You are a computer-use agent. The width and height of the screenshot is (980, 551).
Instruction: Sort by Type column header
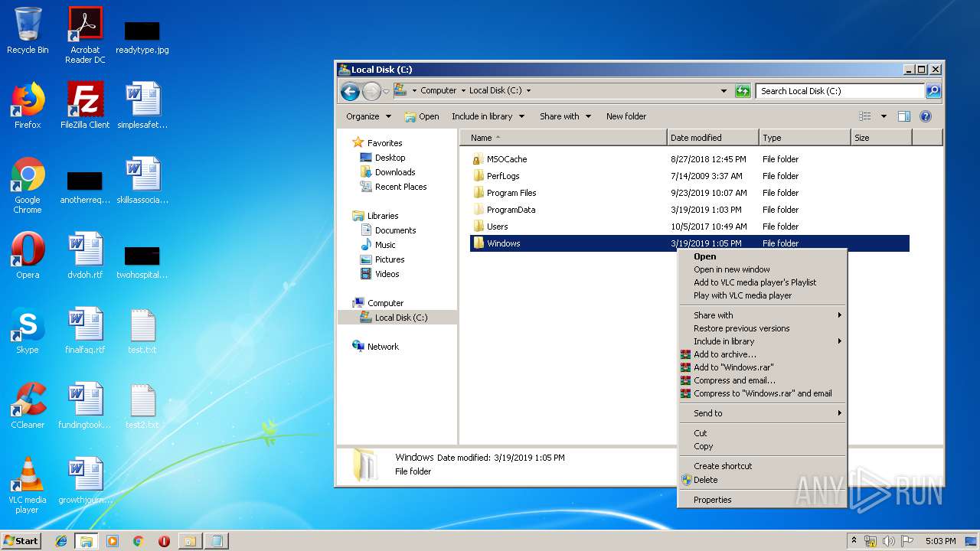click(805, 138)
